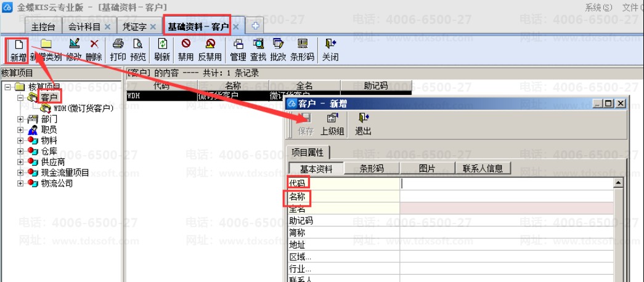Close the 基础资料-客户 tab with its X

(236, 26)
